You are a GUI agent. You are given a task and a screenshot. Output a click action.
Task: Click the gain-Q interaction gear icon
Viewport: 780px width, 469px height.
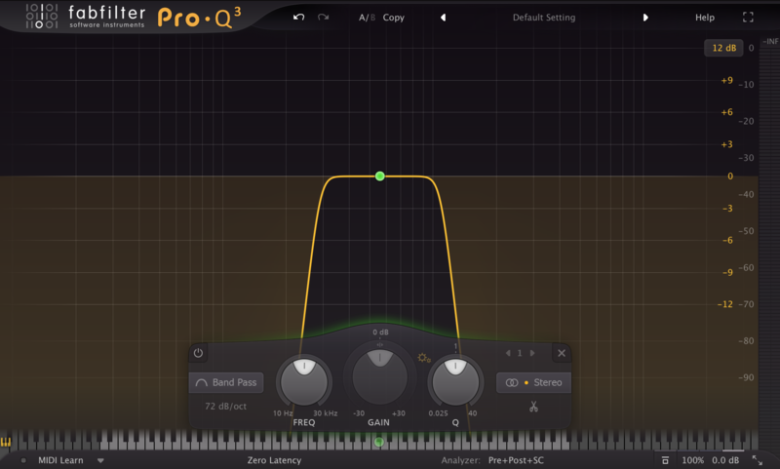(x=424, y=358)
